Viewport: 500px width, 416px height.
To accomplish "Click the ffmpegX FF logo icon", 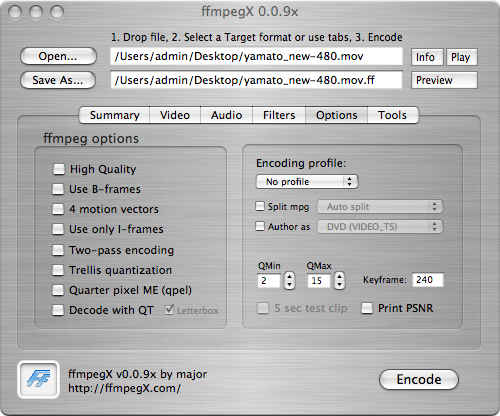I will (x=38, y=379).
